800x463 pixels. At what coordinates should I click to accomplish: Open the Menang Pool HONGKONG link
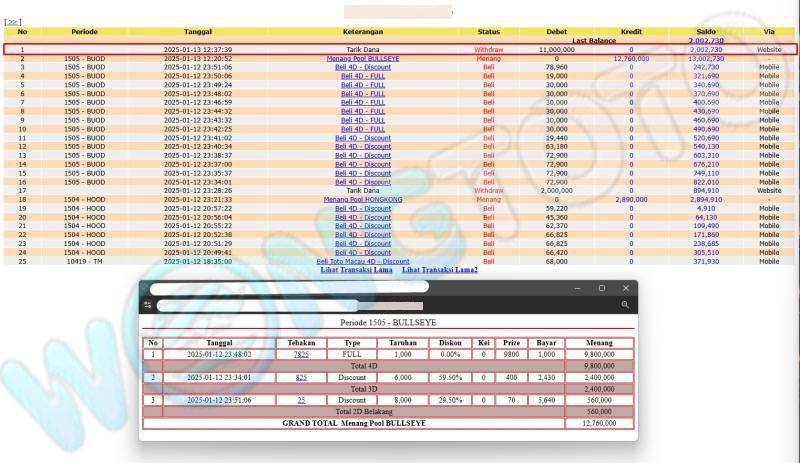pyautogui.click(x=362, y=199)
